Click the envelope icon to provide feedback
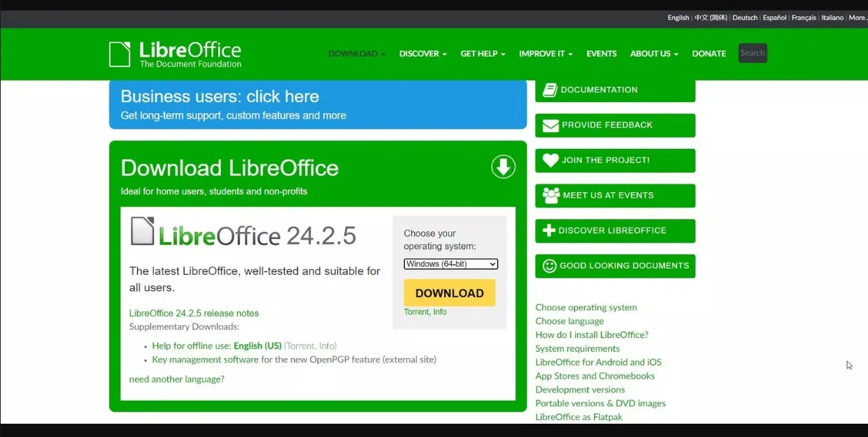 pos(549,124)
